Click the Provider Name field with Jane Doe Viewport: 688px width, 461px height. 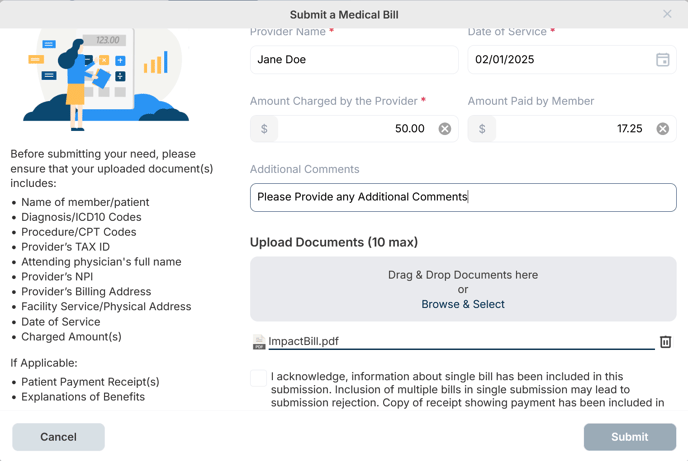tap(354, 60)
